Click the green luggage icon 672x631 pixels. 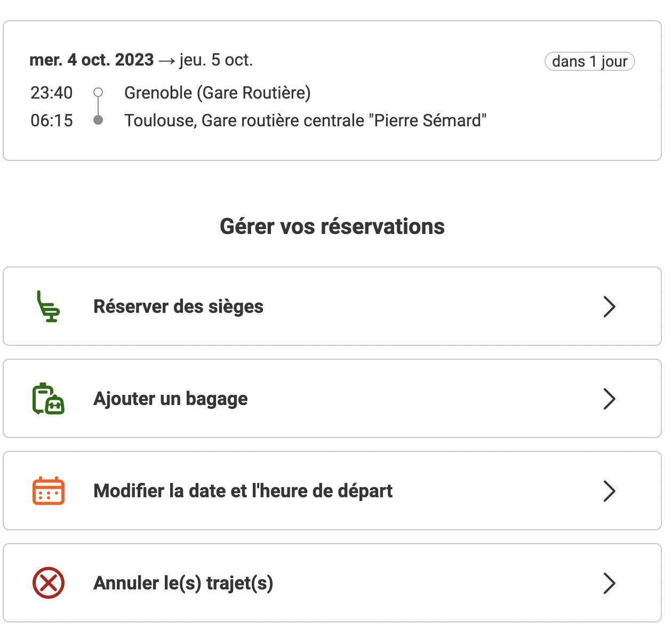pos(48,399)
